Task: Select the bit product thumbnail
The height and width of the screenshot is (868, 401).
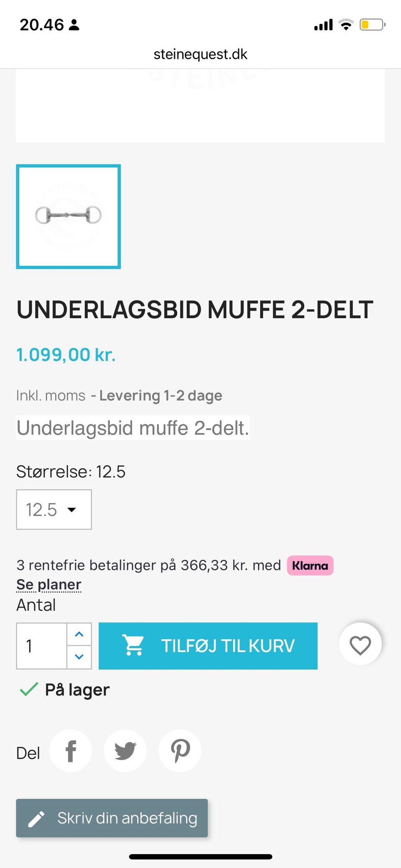Action: tap(69, 216)
